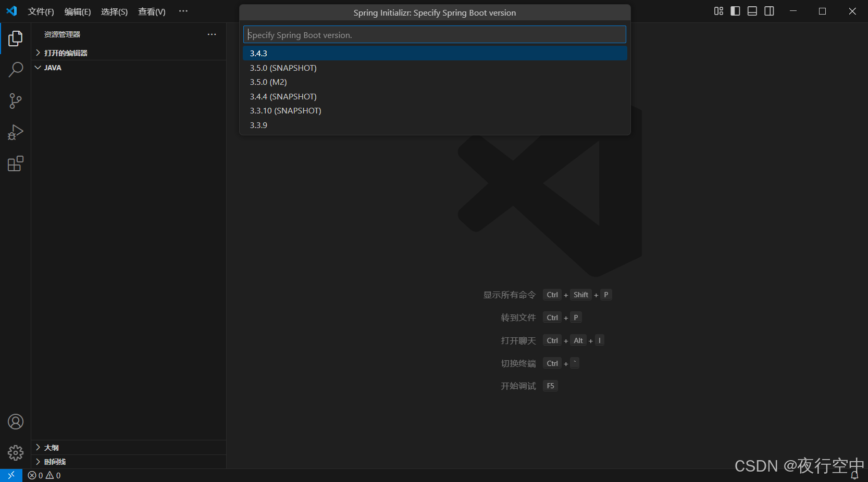Open the overflow menu in the menu bar
Viewport: 868px width, 482px height.
pyautogui.click(x=183, y=11)
